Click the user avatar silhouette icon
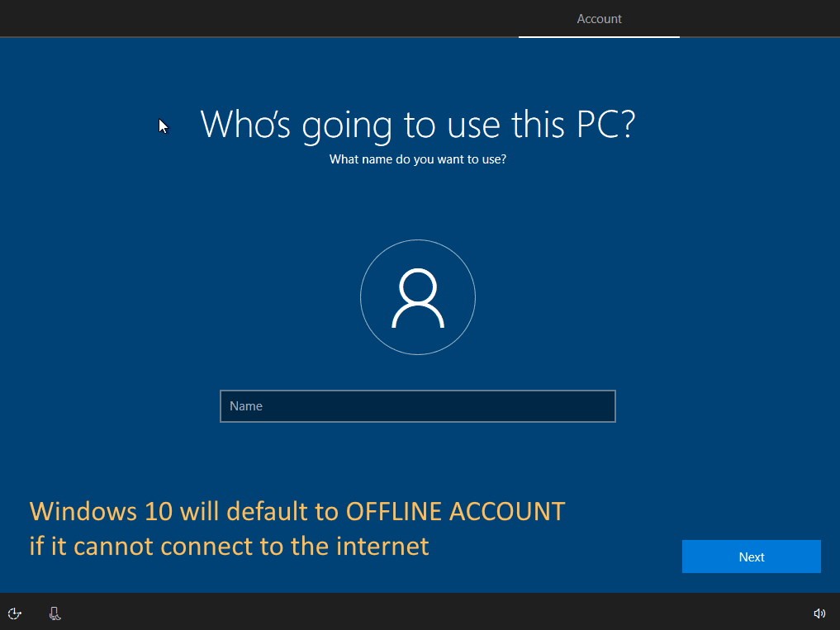840x630 pixels. (x=418, y=298)
